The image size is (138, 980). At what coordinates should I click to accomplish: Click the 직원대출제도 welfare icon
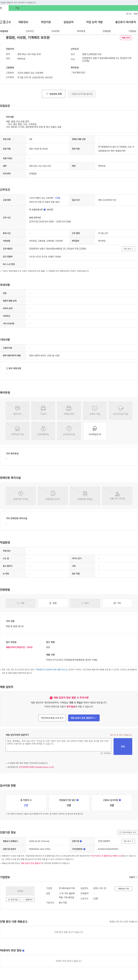[x=43, y=431]
